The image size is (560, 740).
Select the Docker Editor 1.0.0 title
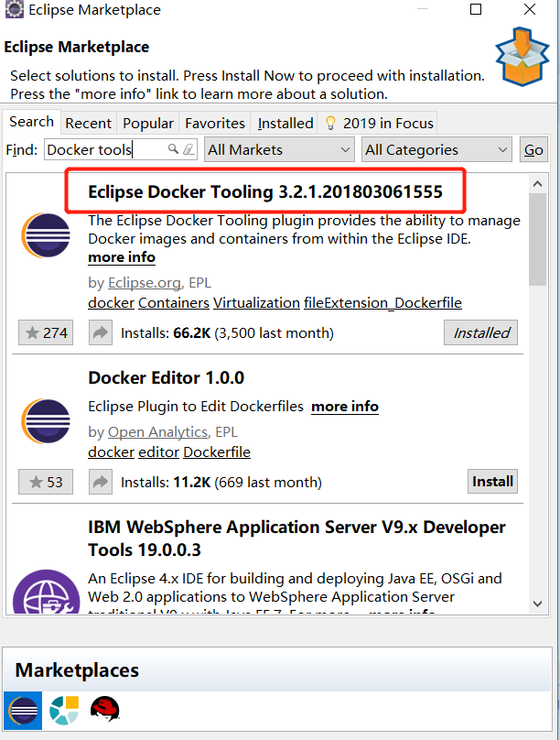(x=166, y=377)
